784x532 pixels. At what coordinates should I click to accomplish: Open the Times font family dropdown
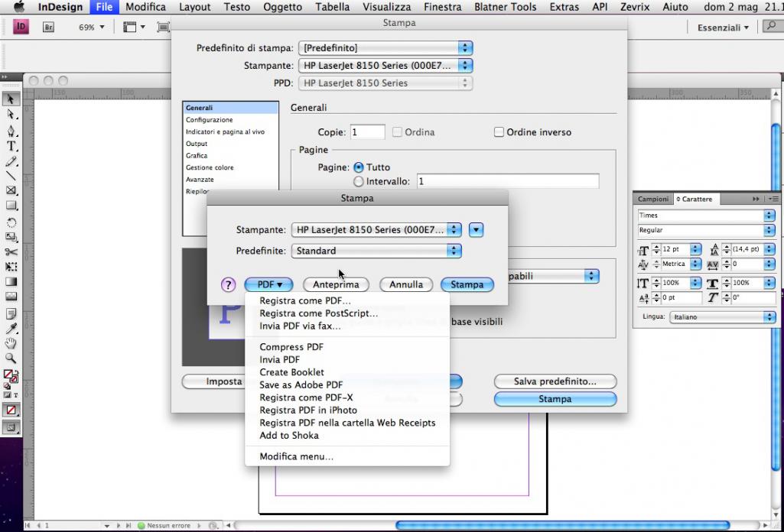pyautogui.click(x=705, y=216)
